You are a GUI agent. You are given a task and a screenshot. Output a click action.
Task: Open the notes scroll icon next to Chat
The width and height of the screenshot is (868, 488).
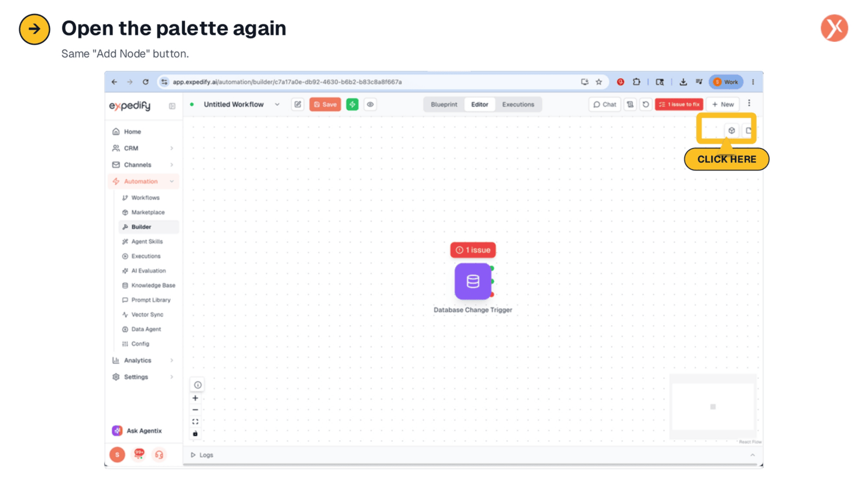pos(630,104)
